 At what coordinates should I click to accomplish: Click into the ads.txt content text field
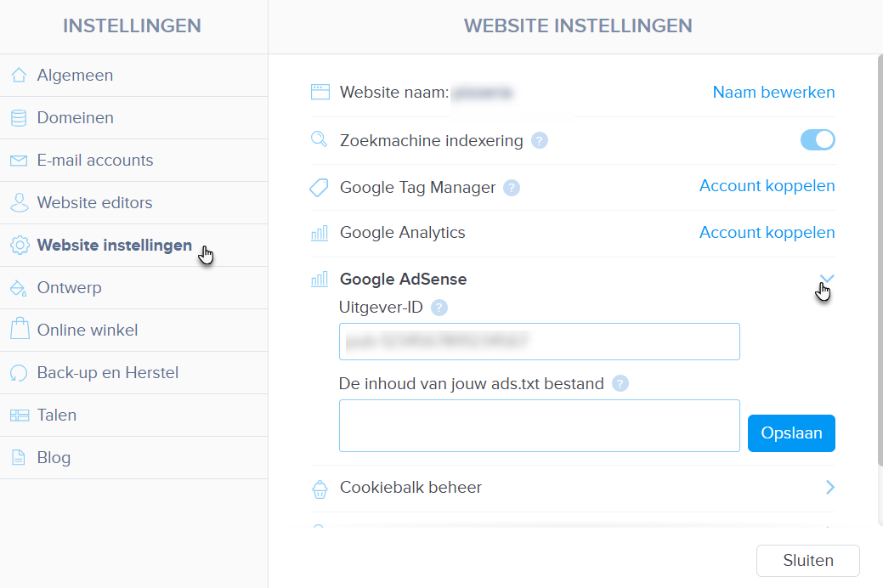coord(539,426)
